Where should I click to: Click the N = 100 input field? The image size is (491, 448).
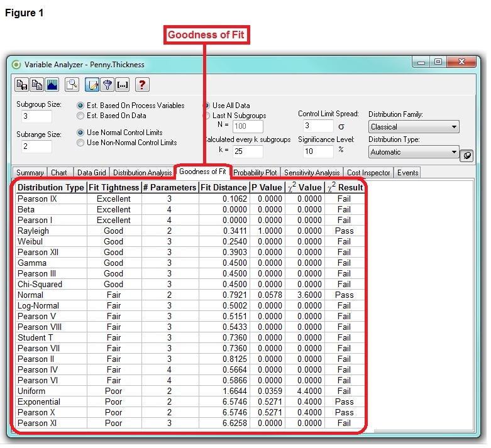248,126
